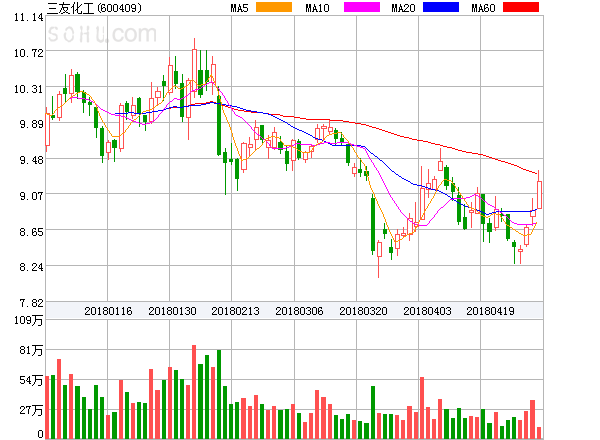Click the MA5 legend label
This screenshot has width=600, height=440.
(x=239, y=8)
